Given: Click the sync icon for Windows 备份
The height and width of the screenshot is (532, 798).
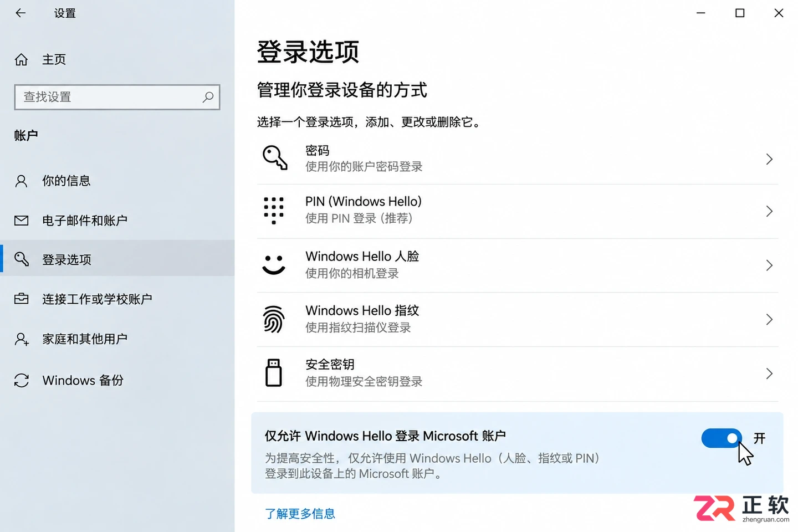Looking at the screenshot, I should pos(21,380).
